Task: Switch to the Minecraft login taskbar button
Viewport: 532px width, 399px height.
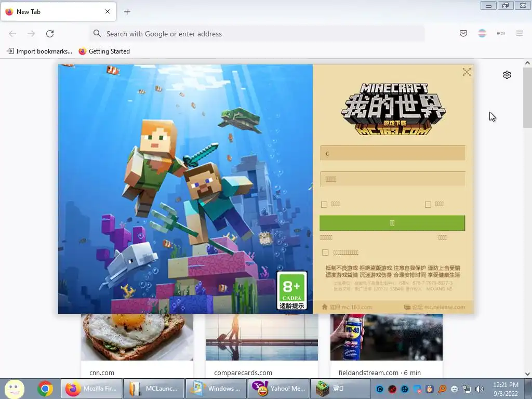Action: (340, 389)
